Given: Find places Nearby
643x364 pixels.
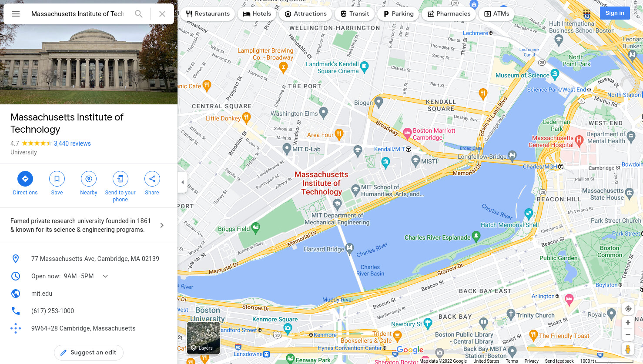Looking at the screenshot, I should coord(89,183).
